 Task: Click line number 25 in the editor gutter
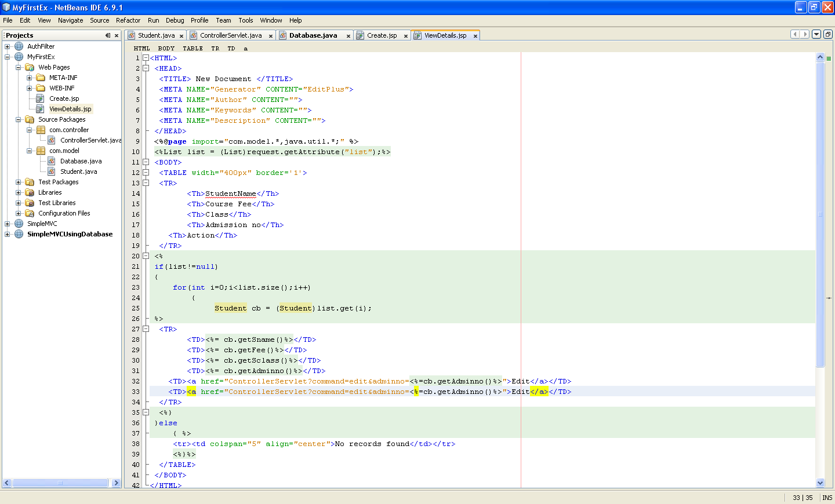click(x=135, y=308)
